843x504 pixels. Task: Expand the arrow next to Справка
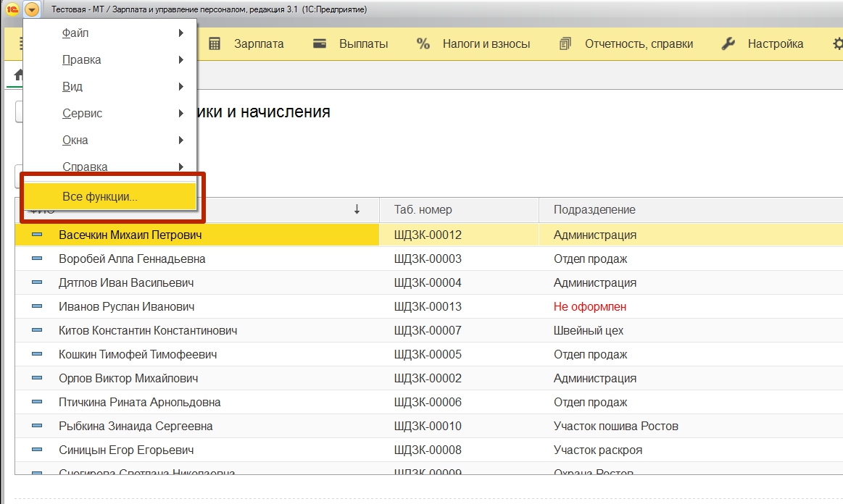181,167
